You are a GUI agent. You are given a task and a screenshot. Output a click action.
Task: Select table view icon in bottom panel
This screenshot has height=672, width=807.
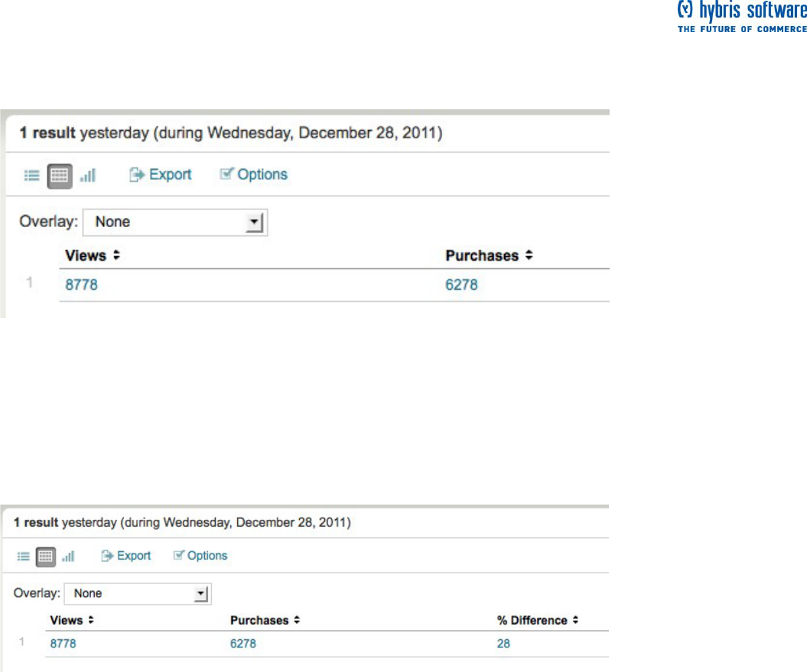point(46,556)
